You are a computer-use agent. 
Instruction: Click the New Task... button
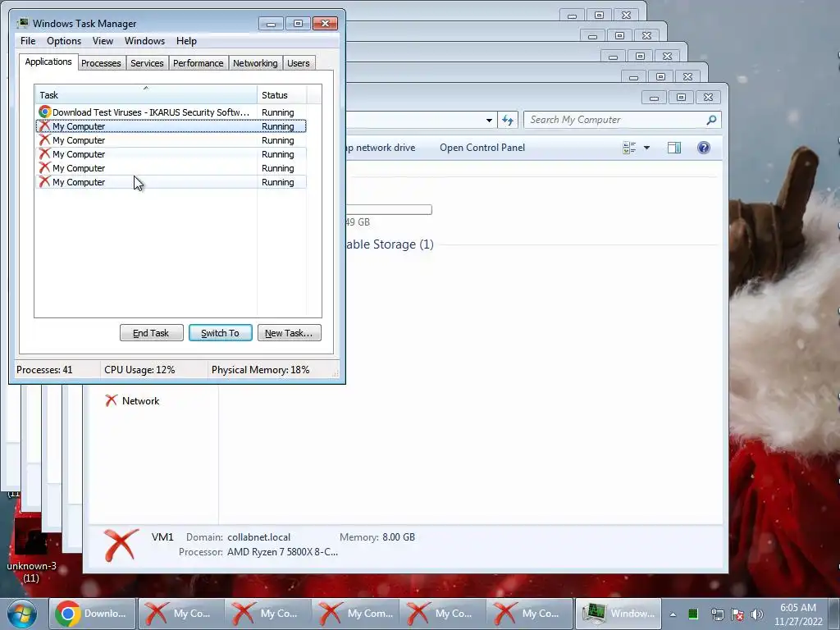290,333
